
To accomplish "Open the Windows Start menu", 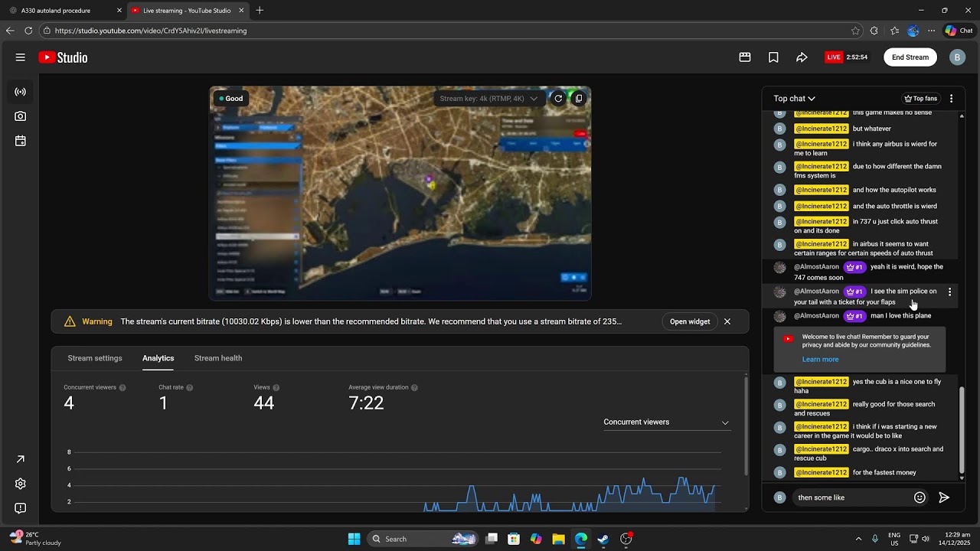I will [354, 539].
